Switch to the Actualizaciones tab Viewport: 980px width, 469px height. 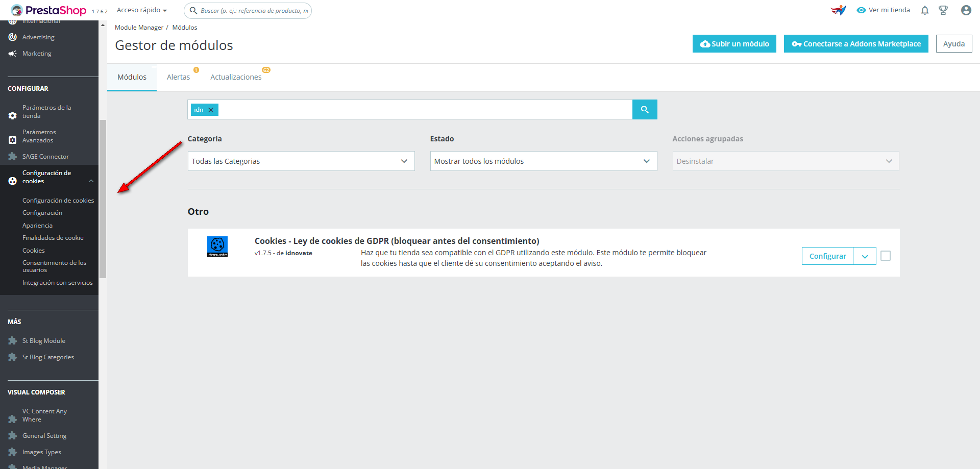236,77
